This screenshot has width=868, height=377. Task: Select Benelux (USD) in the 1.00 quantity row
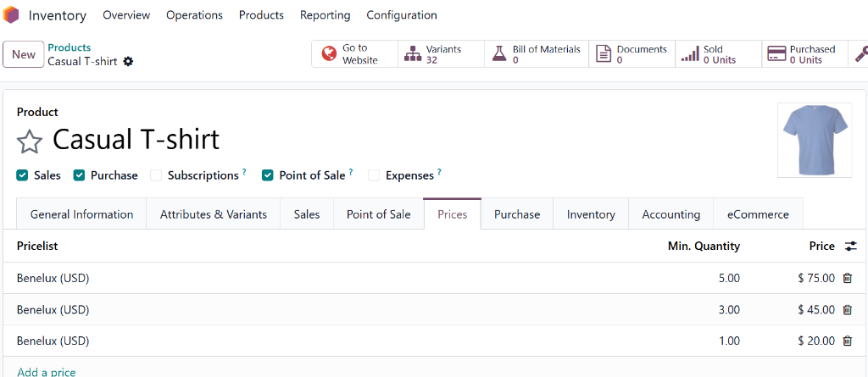click(x=53, y=341)
